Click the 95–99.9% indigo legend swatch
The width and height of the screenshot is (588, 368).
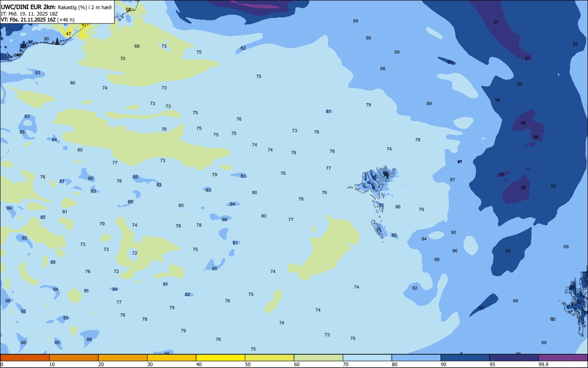pos(514,357)
